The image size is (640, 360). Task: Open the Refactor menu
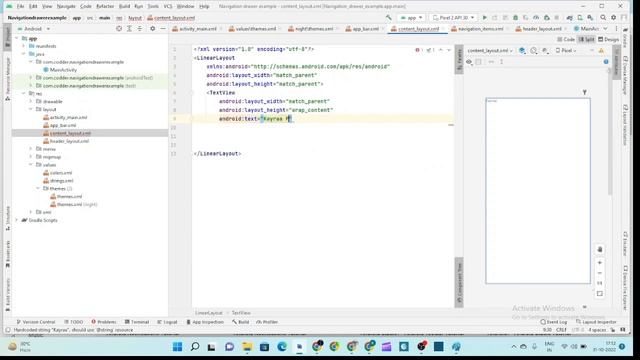(x=105, y=7)
